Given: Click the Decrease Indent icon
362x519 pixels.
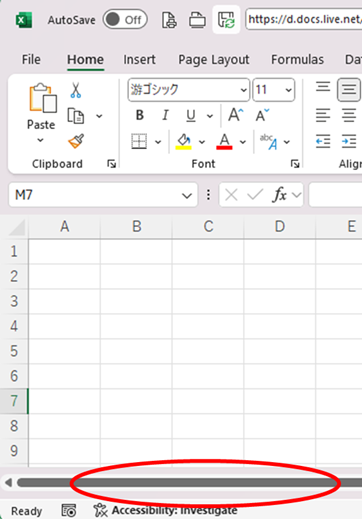Looking at the screenshot, I should (x=323, y=141).
